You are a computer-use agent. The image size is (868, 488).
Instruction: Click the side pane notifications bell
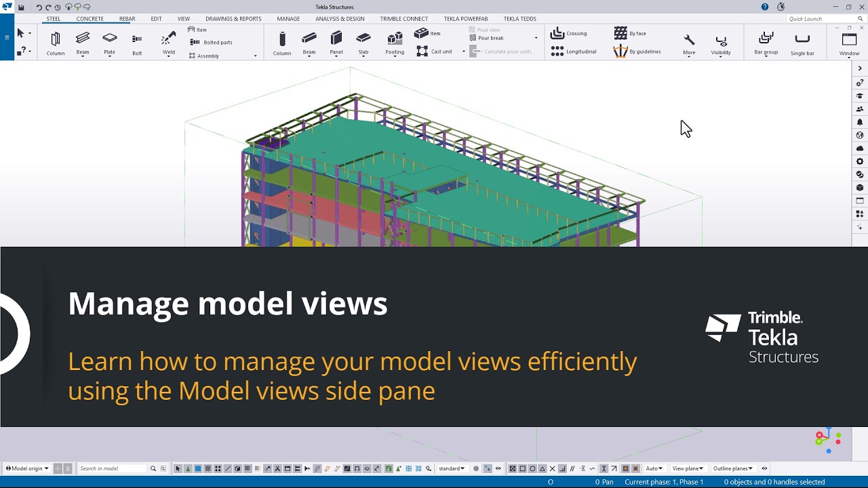point(860,122)
